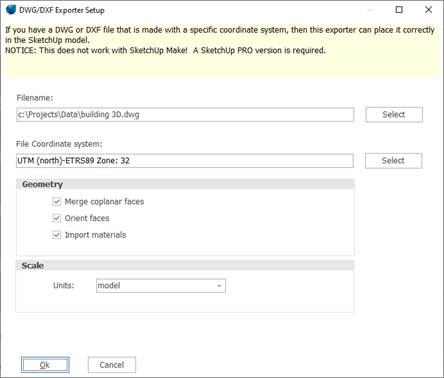The height and width of the screenshot is (378, 444).
Task: Minimize the exporter setup window
Action: click(x=370, y=10)
